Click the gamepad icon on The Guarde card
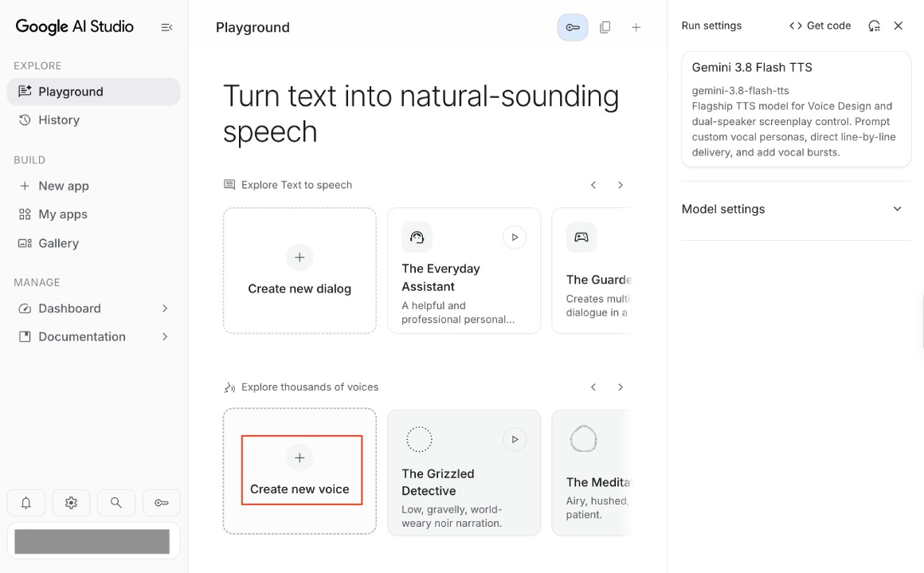Screen dimensions: 924x573 (581, 237)
